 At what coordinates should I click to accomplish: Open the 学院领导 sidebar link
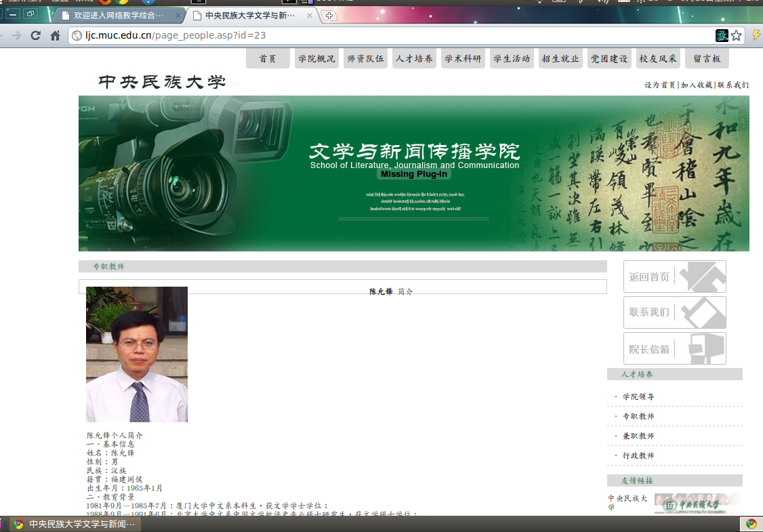[x=638, y=396]
